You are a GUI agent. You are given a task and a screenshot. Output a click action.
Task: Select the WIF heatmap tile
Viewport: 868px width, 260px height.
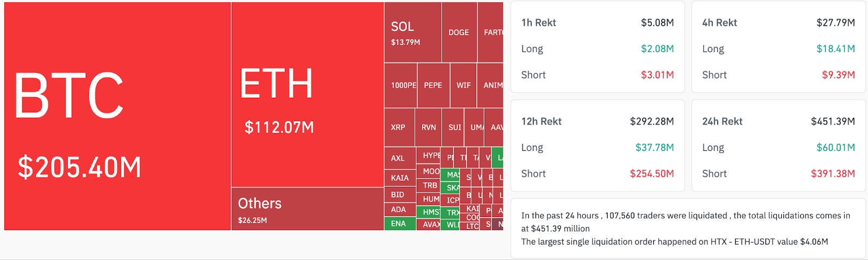pos(463,85)
